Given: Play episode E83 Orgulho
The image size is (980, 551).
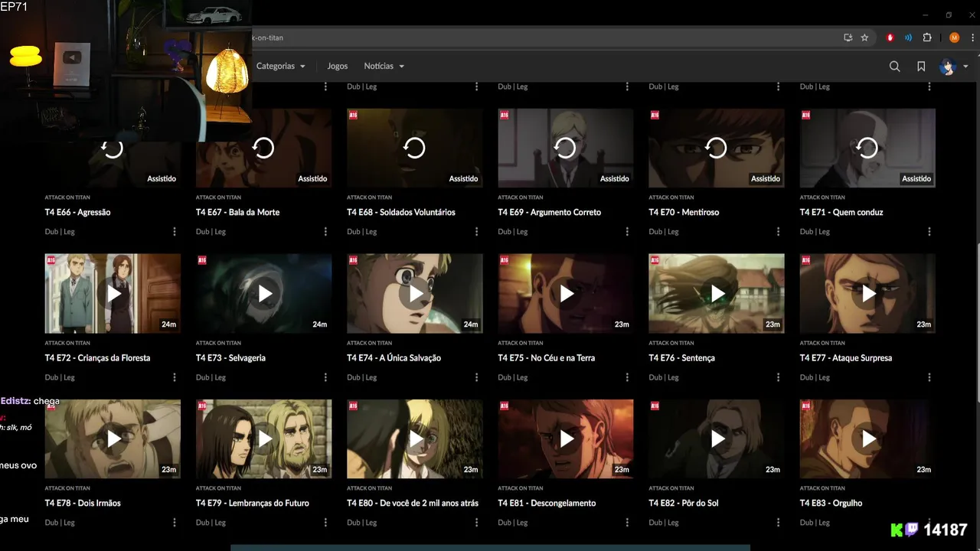Looking at the screenshot, I should 867,439.
